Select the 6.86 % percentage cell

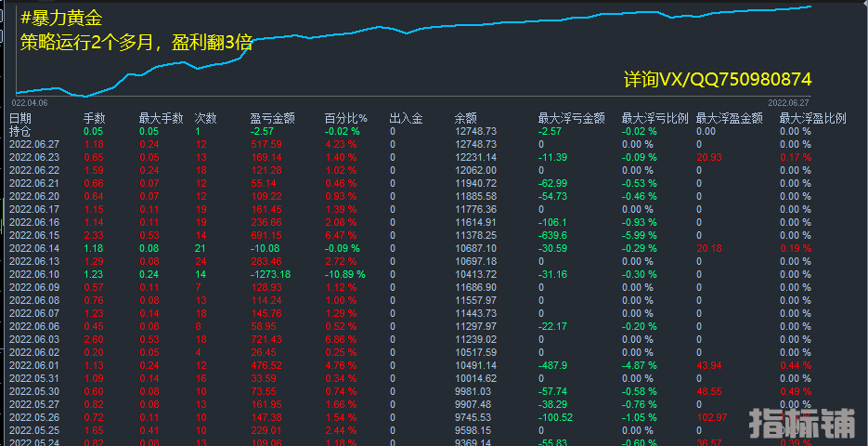[341, 340]
